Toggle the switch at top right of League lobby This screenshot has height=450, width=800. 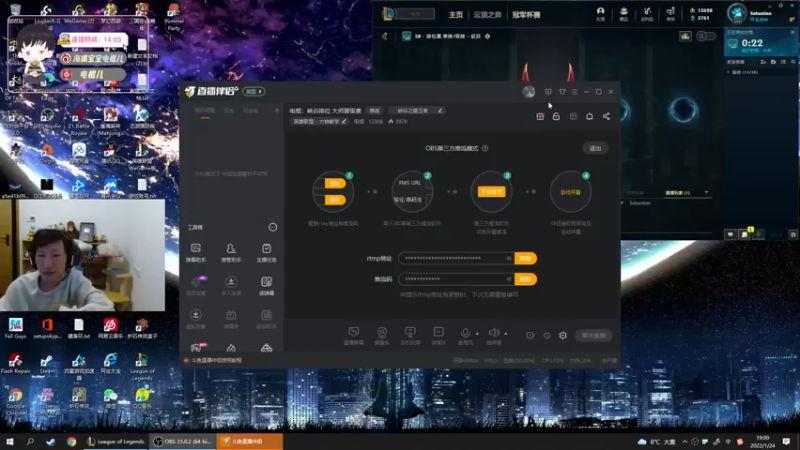click(706, 36)
